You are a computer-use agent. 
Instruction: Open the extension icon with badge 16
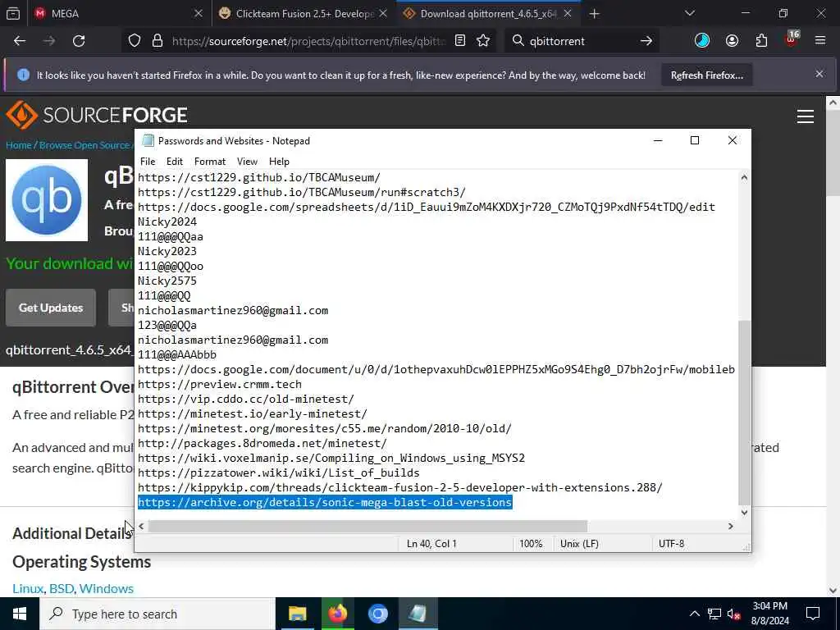point(792,39)
